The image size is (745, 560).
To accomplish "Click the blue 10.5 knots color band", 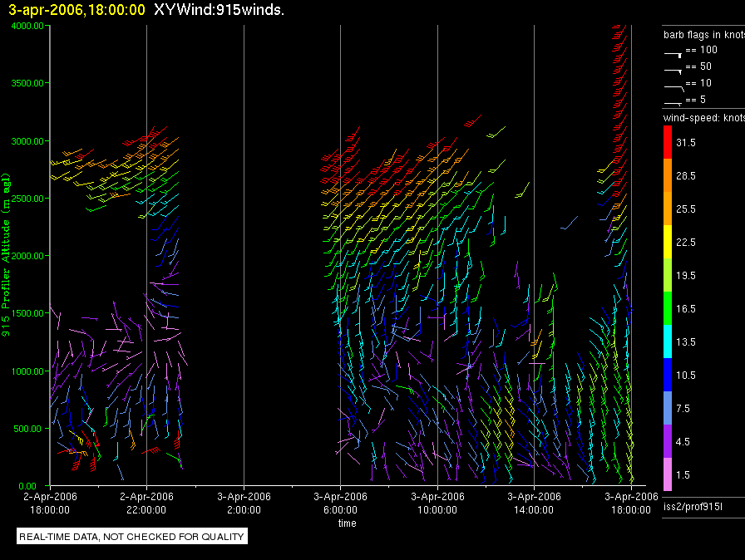I will click(668, 375).
